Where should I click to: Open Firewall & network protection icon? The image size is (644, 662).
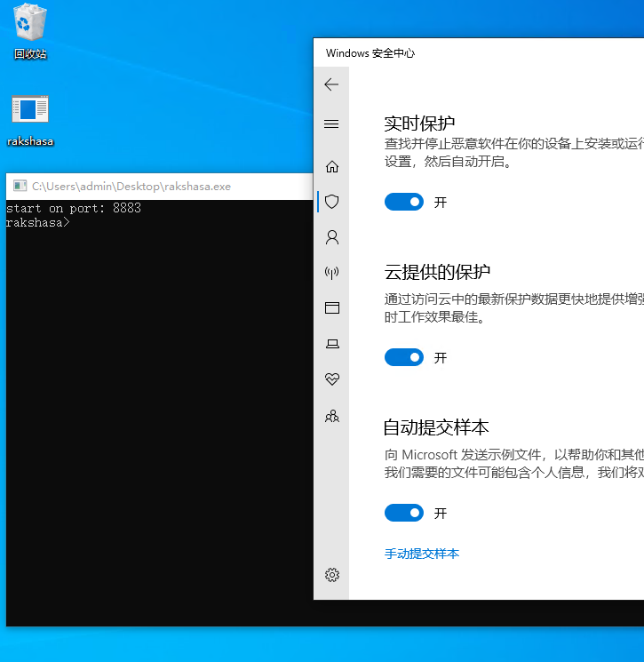pyautogui.click(x=331, y=273)
